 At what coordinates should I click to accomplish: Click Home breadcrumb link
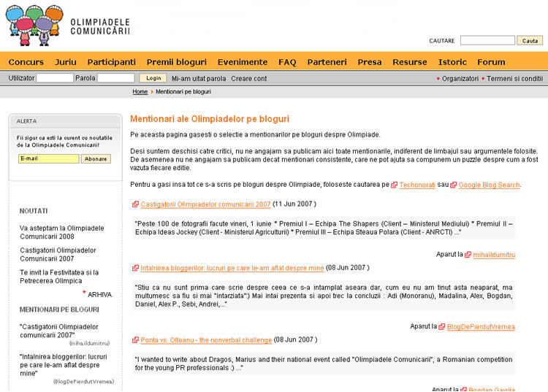140,92
